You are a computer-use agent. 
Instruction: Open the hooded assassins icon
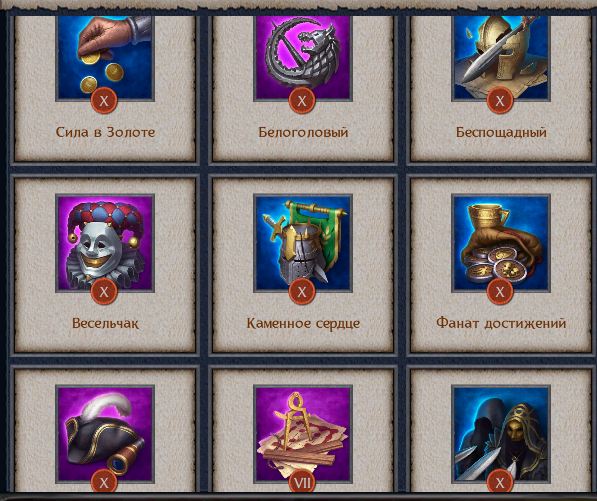tap(501, 434)
